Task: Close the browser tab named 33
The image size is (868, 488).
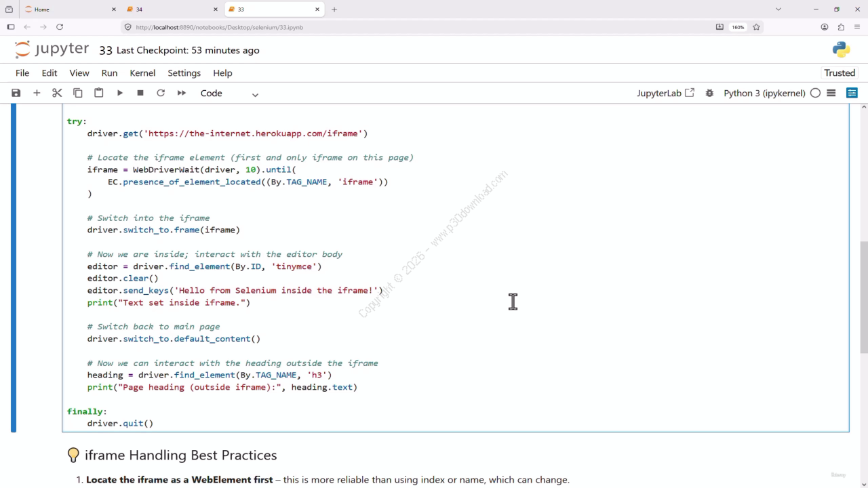Action: pyautogui.click(x=317, y=9)
